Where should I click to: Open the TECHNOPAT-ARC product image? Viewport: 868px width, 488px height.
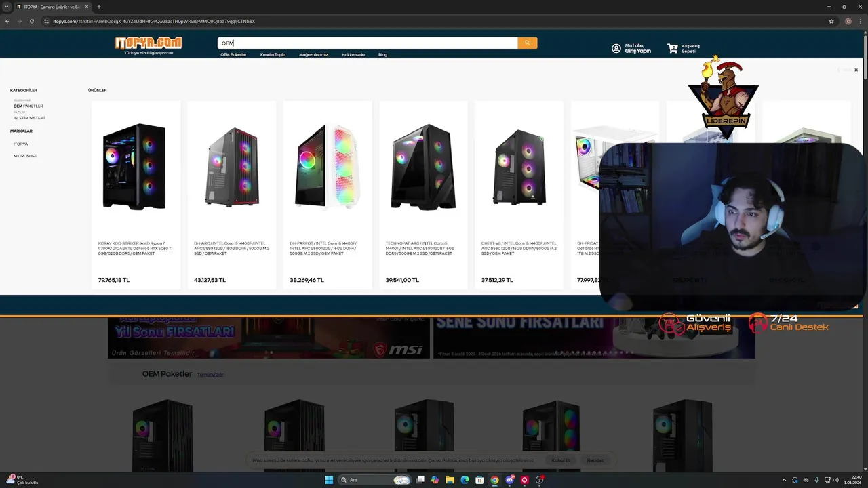click(x=423, y=166)
